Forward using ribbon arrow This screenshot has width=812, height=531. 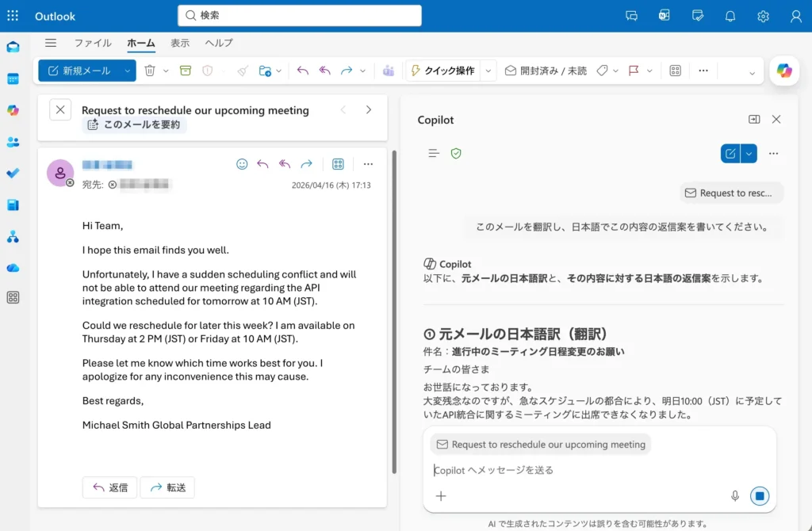click(x=347, y=71)
